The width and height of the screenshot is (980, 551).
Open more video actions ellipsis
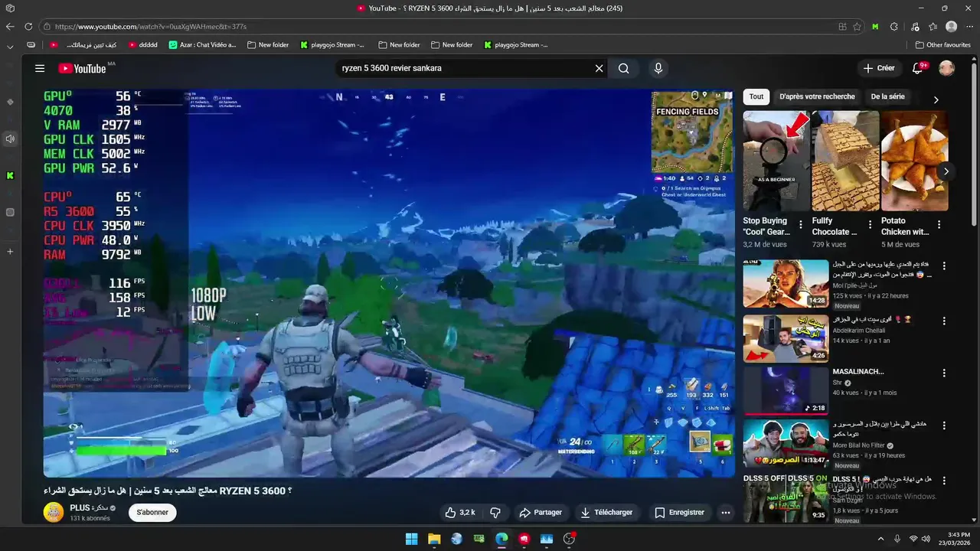click(x=726, y=512)
